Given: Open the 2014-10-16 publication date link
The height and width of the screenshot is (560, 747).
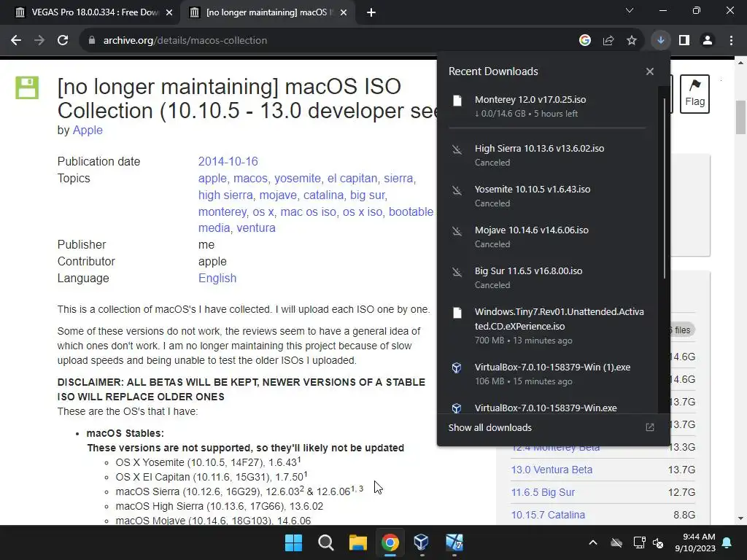Looking at the screenshot, I should click(228, 161).
